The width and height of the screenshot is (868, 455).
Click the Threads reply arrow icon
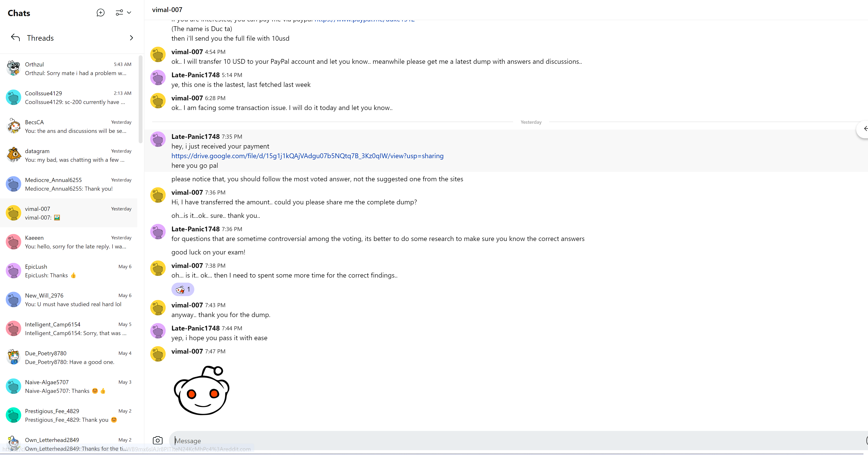(x=15, y=37)
